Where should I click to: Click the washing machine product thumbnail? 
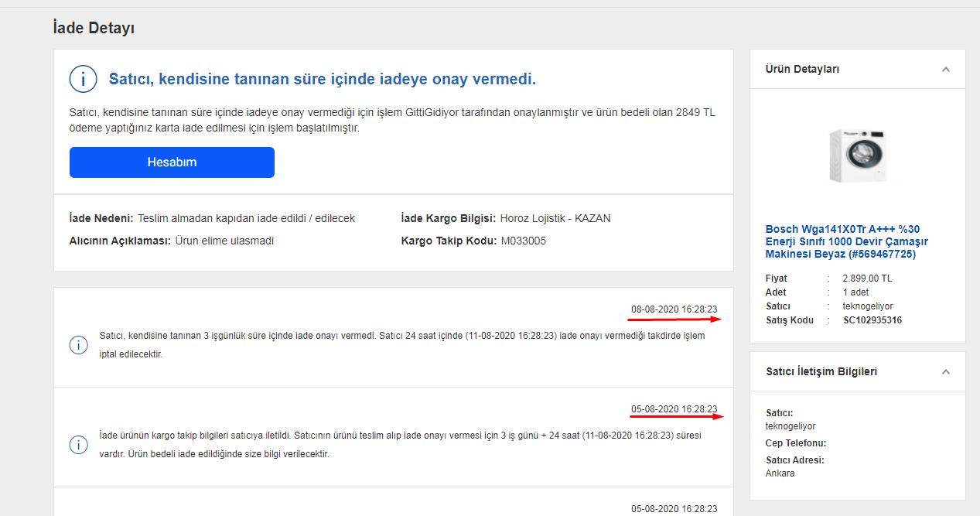tap(857, 155)
